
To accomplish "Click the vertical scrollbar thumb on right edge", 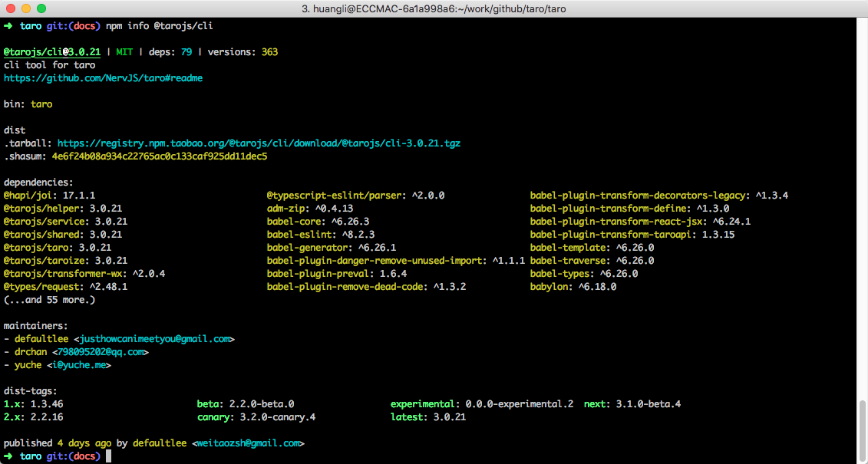I will click(863, 428).
